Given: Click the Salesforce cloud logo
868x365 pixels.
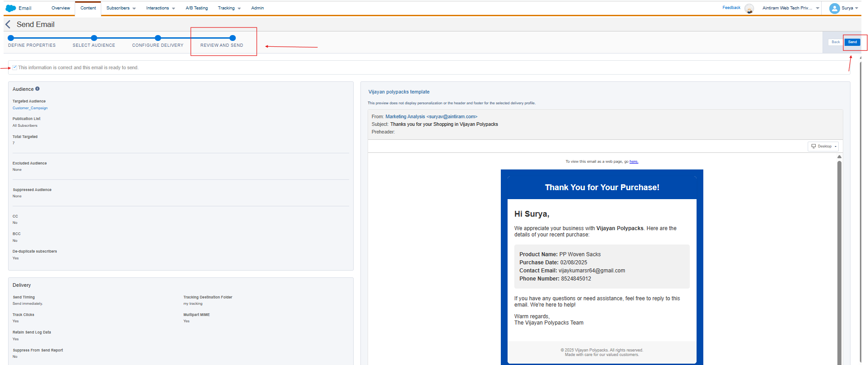Looking at the screenshot, I should click(11, 8).
